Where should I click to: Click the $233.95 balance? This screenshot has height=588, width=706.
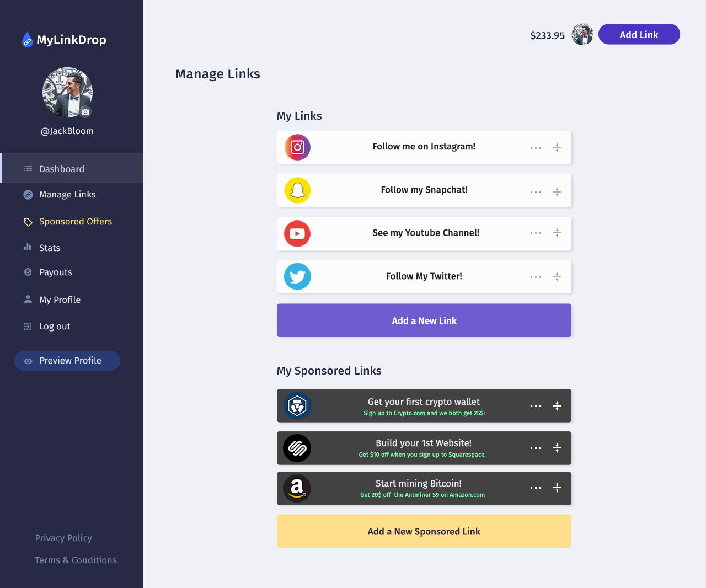pos(547,35)
